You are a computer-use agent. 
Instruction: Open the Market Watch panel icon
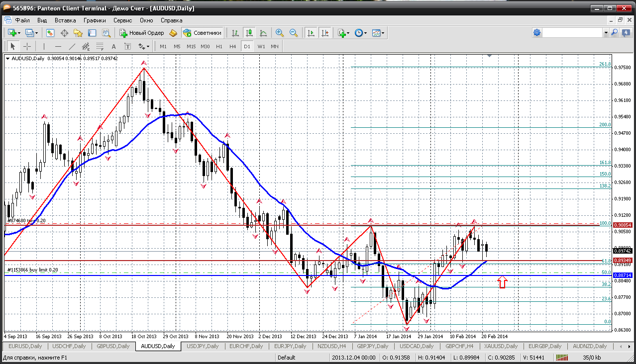50,33
